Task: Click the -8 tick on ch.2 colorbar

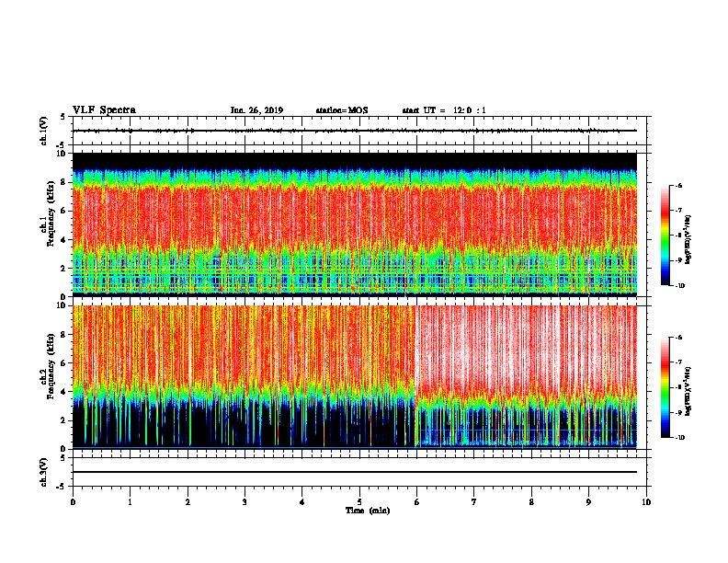Action: point(678,387)
